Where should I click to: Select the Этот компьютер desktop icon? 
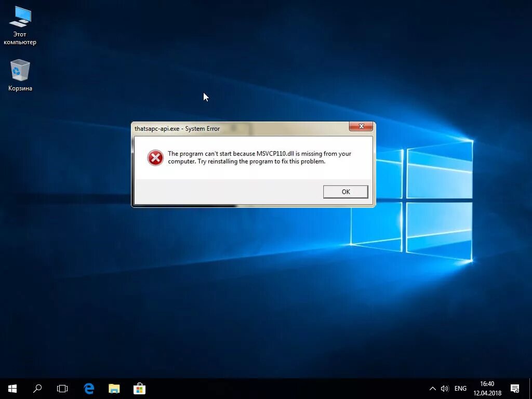(20, 25)
